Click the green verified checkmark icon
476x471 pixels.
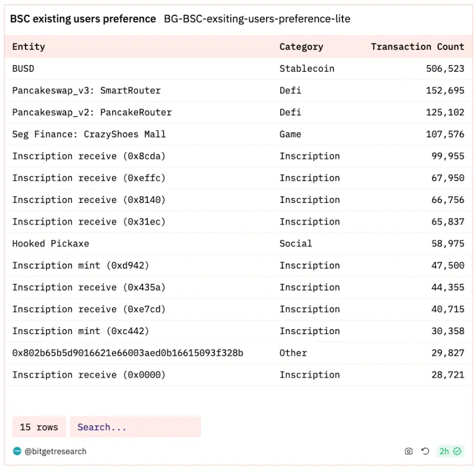[x=457, y=451]
